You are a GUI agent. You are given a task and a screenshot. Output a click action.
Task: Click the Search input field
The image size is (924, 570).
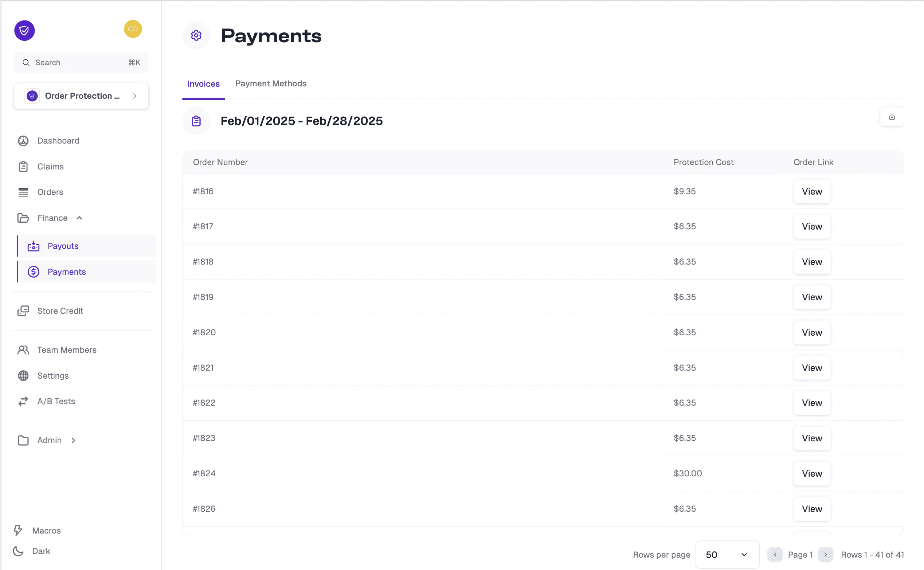coord(81,62)
